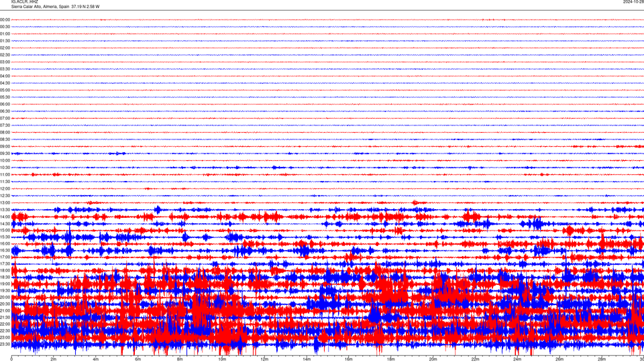Click the 19:00 time row label
This screenshot has height=362, width=644.
[5, 284]
